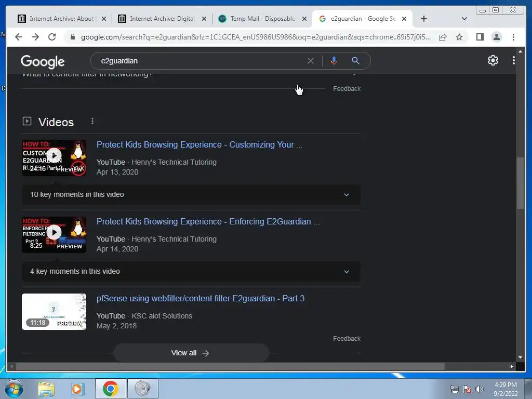Toggle Chrome side panel
This screenshot has width=532, height=399.
(480, 37)
